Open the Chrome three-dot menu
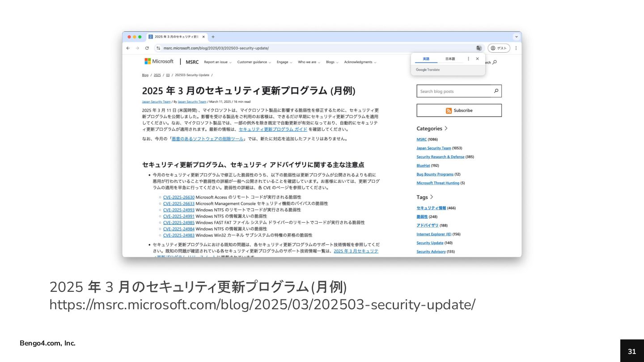Image resolution: width=644 pixels, height=362 pixels. click(516, 48)
